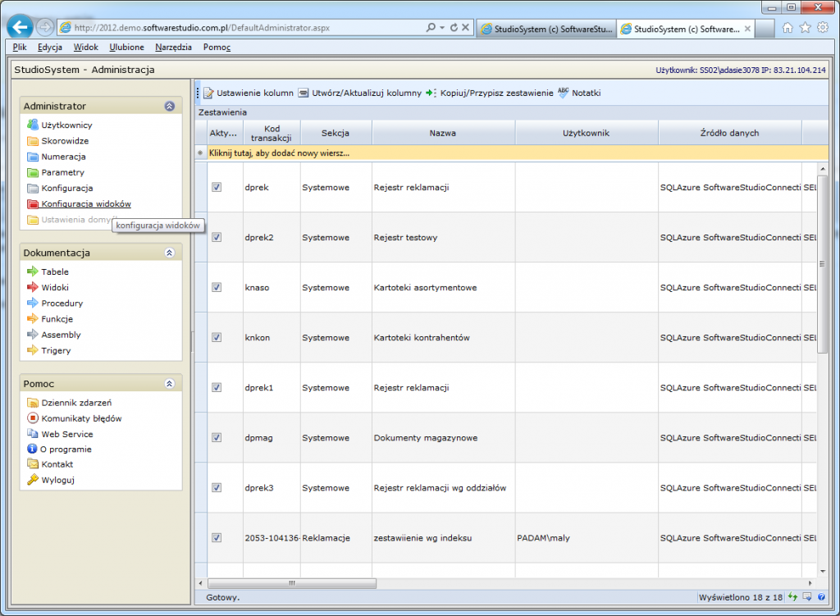The image size is (840, 616).
Task: Open the Narzędzia menu
Action: pyautogui.click(x=173, y=48)
